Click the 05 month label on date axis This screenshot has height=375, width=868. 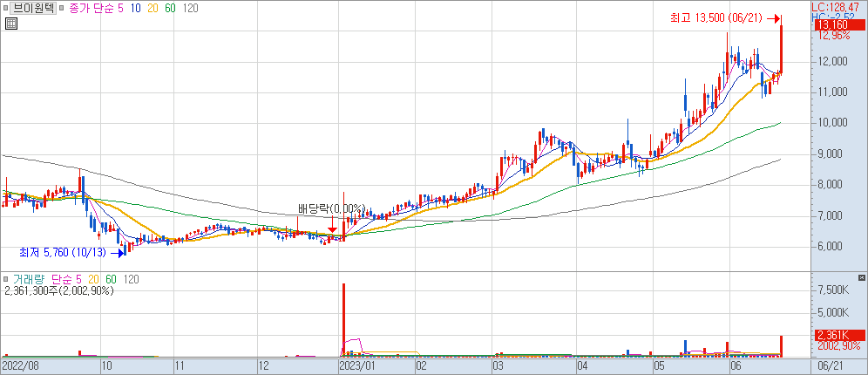(658, 366)
